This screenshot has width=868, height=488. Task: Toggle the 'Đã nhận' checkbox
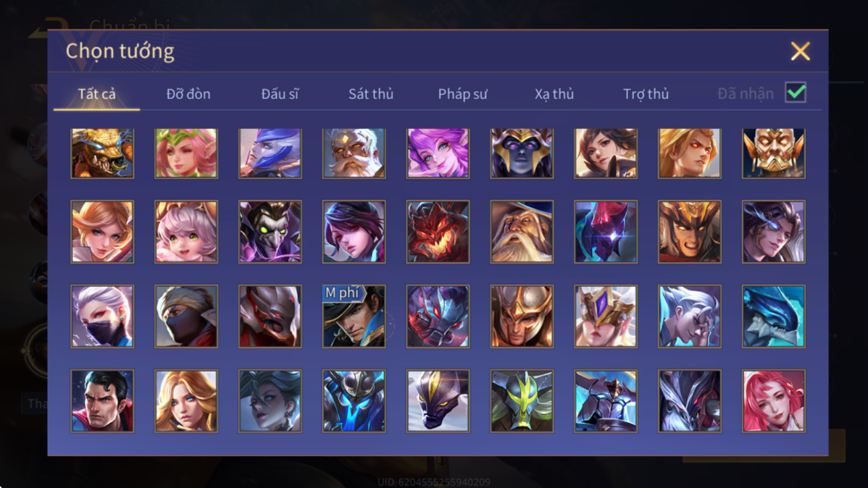pos(796,93)
